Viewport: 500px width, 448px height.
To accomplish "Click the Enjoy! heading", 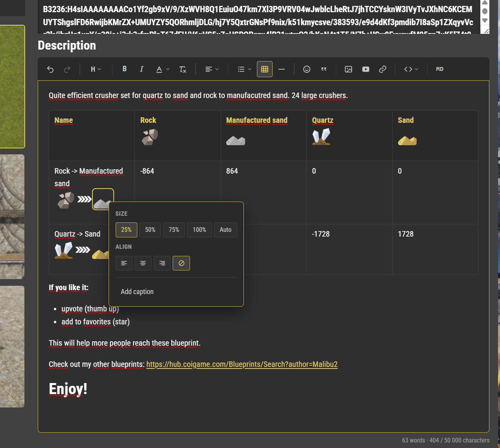I will pos(68,389).
